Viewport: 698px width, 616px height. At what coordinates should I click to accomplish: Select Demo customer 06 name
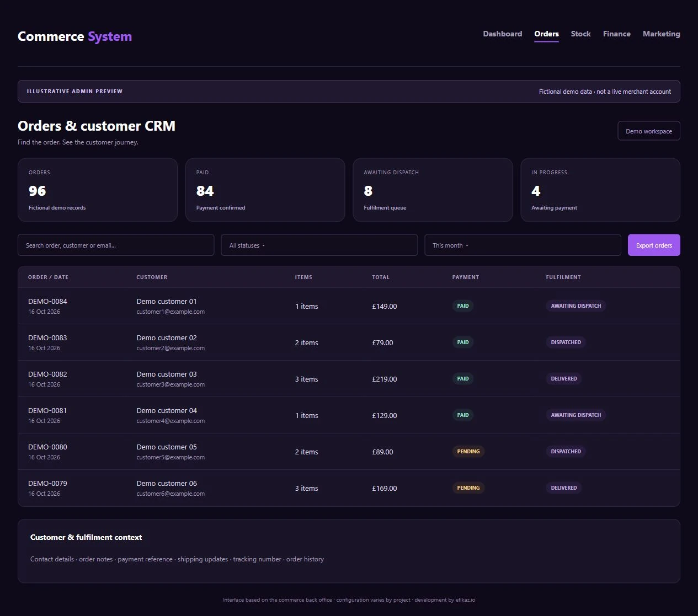(x=167, y=484)
